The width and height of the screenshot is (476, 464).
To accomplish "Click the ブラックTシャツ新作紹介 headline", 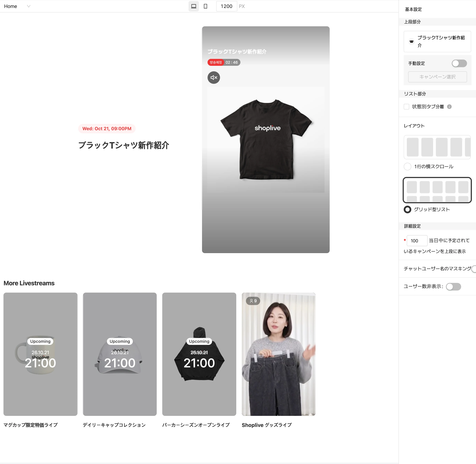I will 124,145.
